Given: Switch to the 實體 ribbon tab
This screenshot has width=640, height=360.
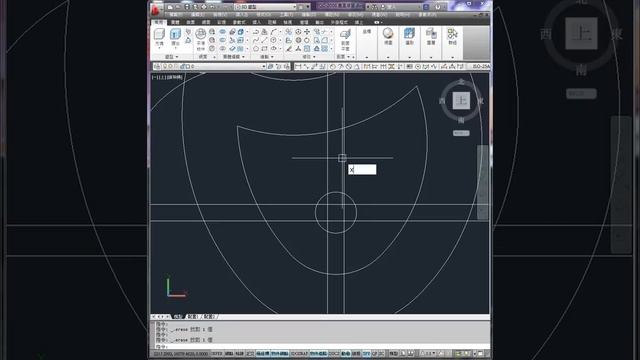Looking at the screenshot, I should (175, 22).
